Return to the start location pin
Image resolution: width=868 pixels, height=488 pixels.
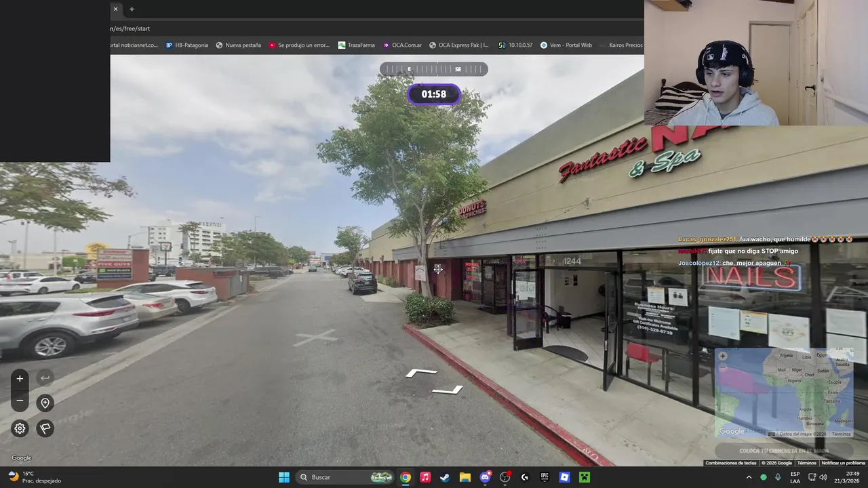pyautogui.click(x=45, y=403)
